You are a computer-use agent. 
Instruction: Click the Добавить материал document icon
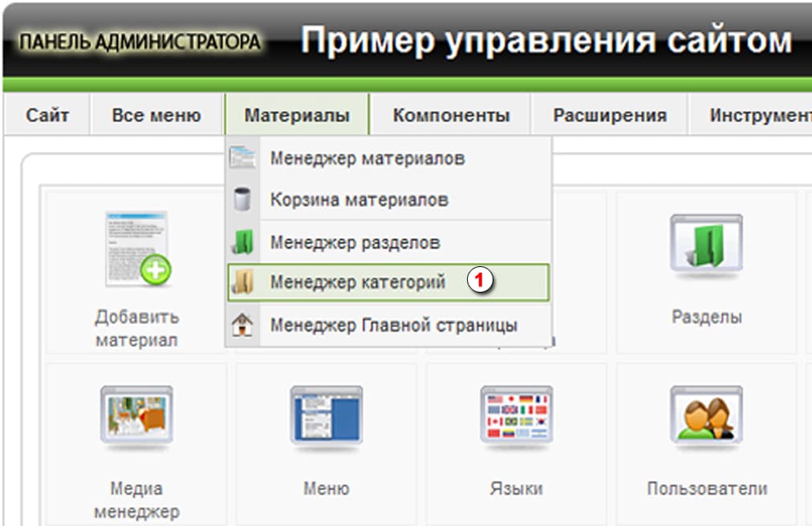coord(137,249)
